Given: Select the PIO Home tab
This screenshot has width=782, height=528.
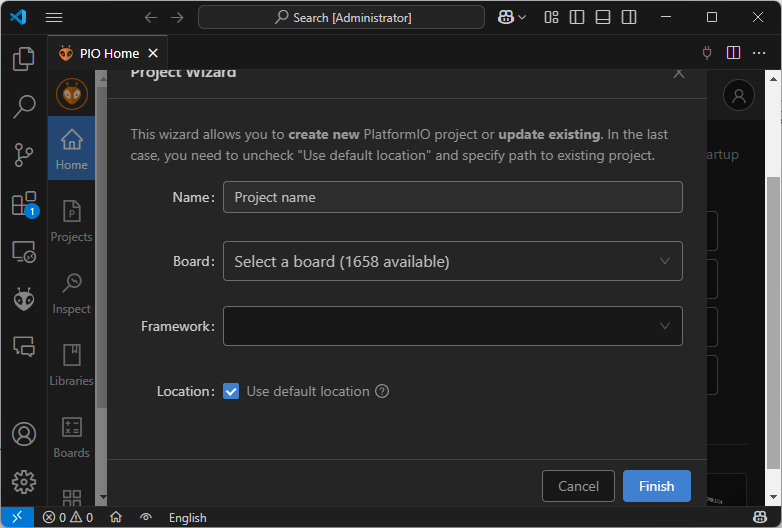Looking at the screenshot, I should coord(108,53).
